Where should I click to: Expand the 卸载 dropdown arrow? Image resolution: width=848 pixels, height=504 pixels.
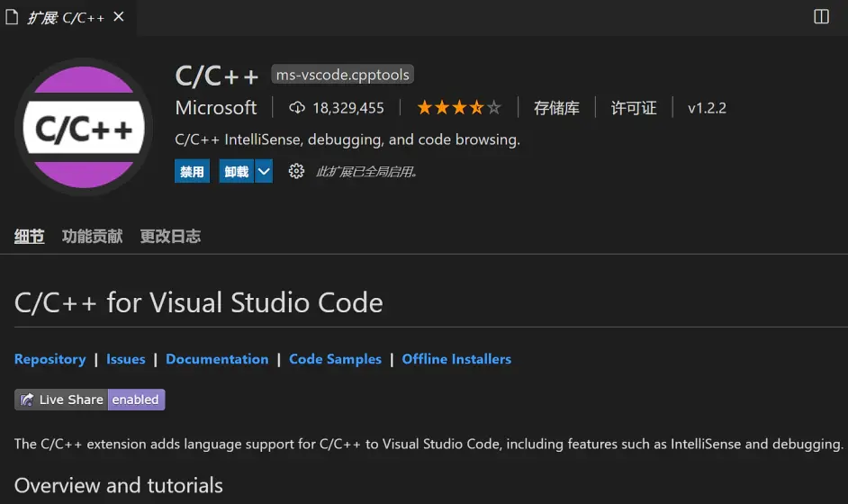coord(264,171)
